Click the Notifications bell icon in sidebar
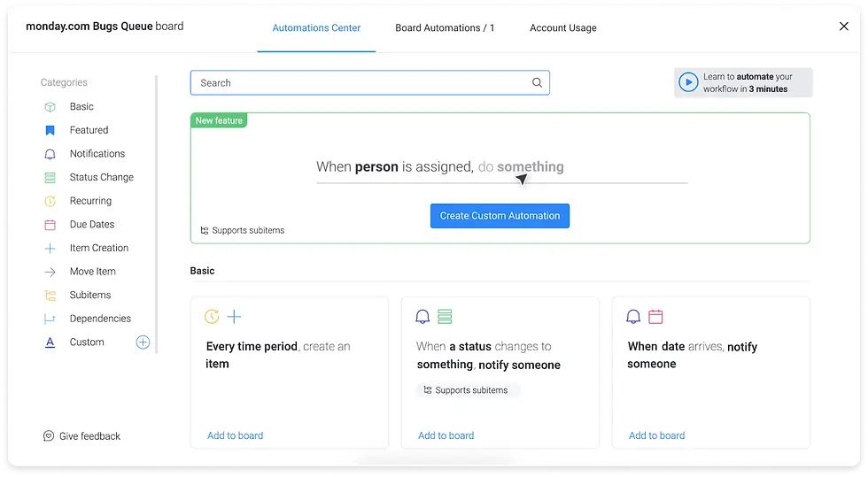Image resolution: width=868 pixels, height=477 pixels. click(x=50, y=154)
